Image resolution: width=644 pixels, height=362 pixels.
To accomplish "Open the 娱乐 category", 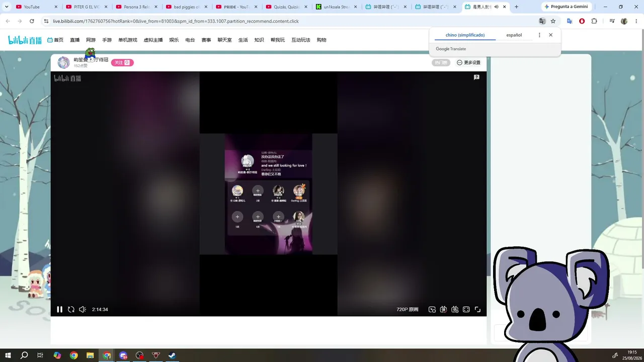I will 174,40.
